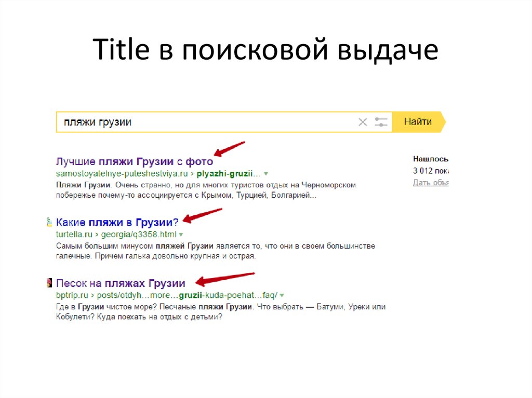Open the georgia/q3358.html path link
The height and width of the screenshot is (398, 532).
139,234
